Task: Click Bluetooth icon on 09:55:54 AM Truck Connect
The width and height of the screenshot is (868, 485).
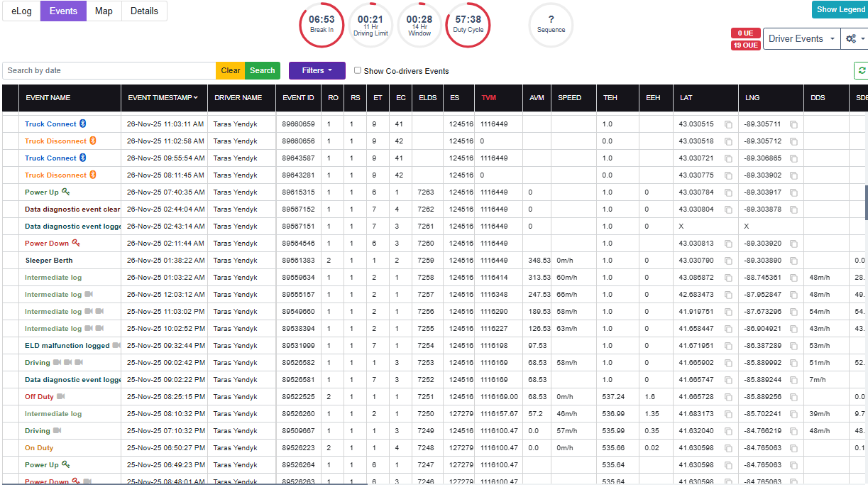Action: pos(82,158)
